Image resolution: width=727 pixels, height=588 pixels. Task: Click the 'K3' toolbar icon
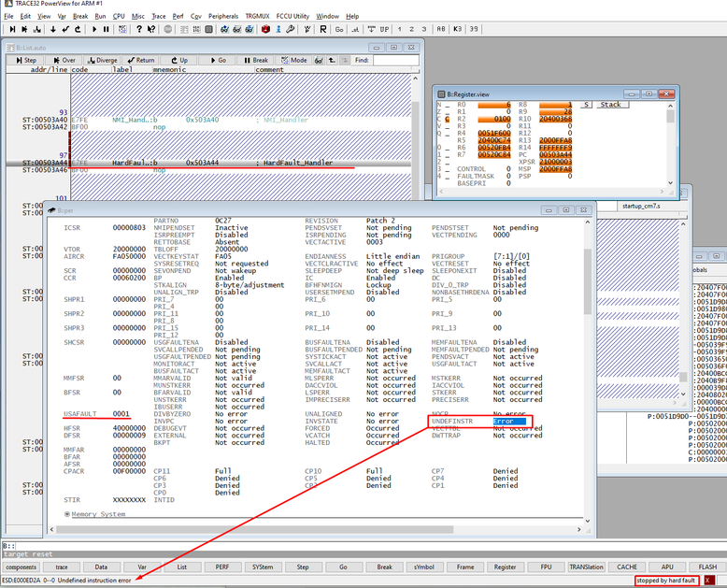pos(458,29)
